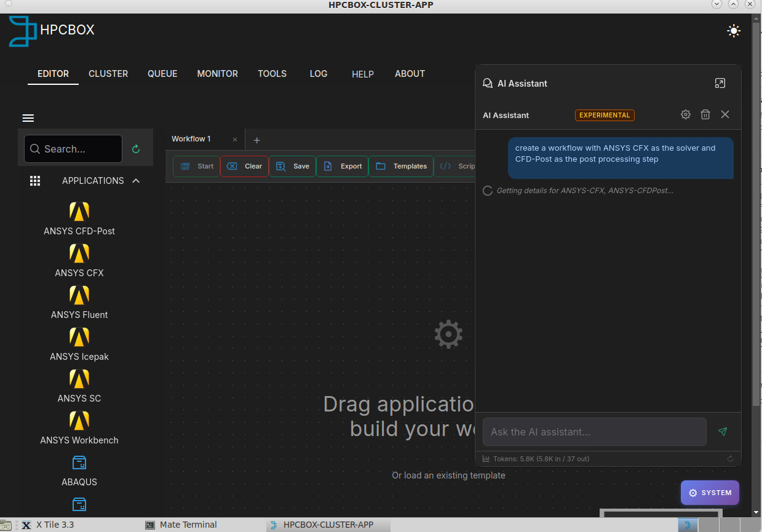Viewport: 762px width, 532px height.
Task: Open the TOOLS tab
Action: (272, 74)
